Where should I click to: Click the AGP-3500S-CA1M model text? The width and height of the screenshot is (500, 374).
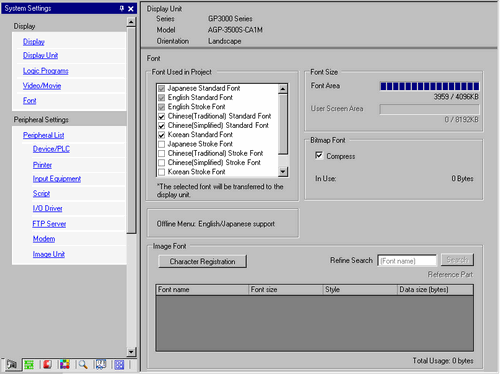tap(235, 30)
